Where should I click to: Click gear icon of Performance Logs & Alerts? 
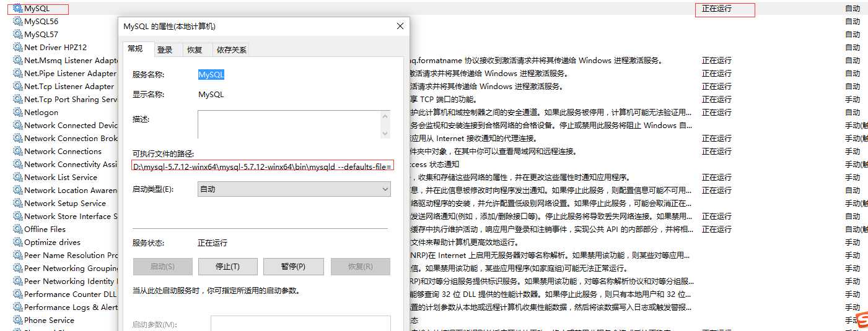[17, 307]
